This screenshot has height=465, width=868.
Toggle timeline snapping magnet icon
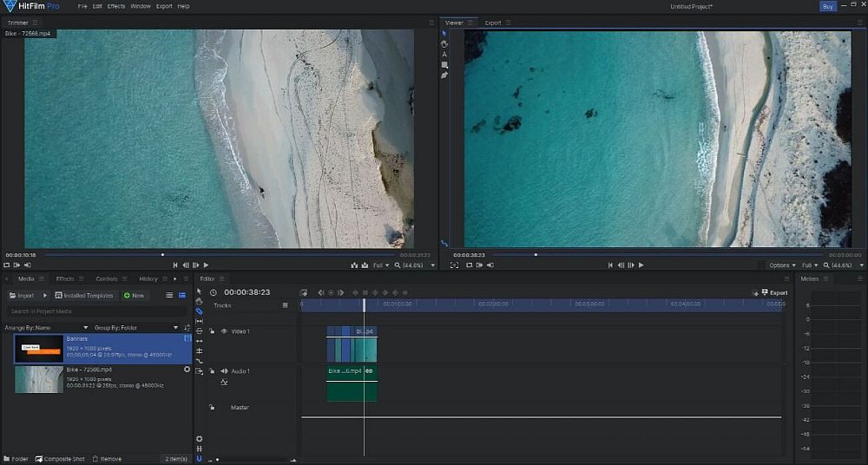point(199,458)
